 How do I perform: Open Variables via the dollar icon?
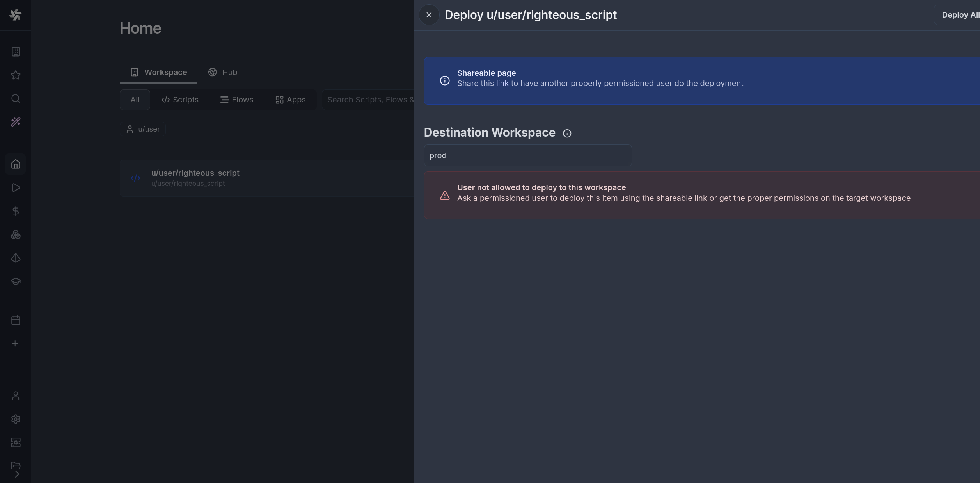16,211
